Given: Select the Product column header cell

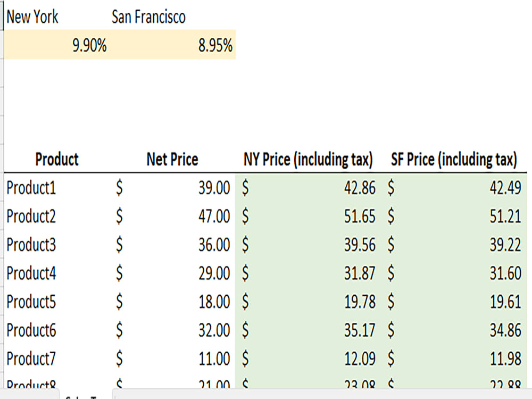Looking at the screenshot, I should [56, 159].
